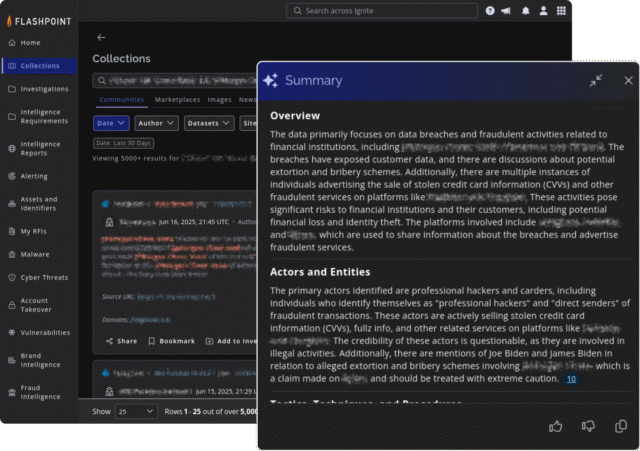640x451 pixels.
Task: Click the Brand Intelligence icon
Action: [x=12, y=360]
